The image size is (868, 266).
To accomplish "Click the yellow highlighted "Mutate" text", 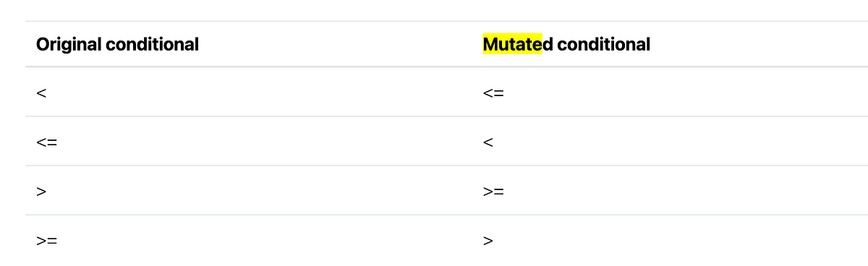I will [512, 45].
